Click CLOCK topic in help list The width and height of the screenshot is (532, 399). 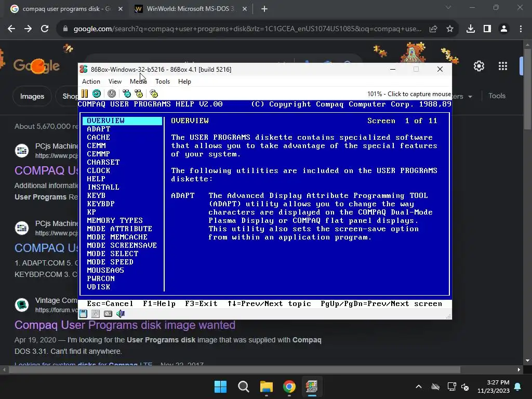pos(98,170)
